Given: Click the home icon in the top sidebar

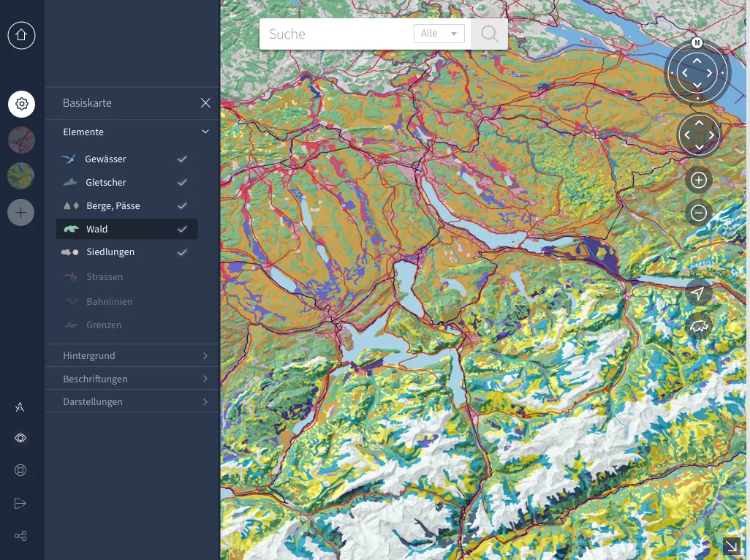Looking at the screenshot, I should pos(21,34).
